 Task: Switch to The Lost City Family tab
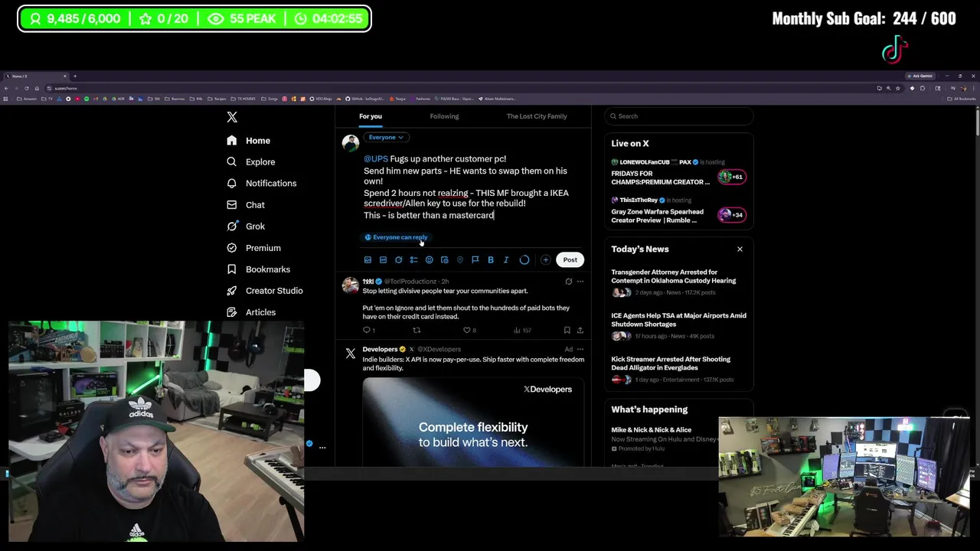pos(537,116)
